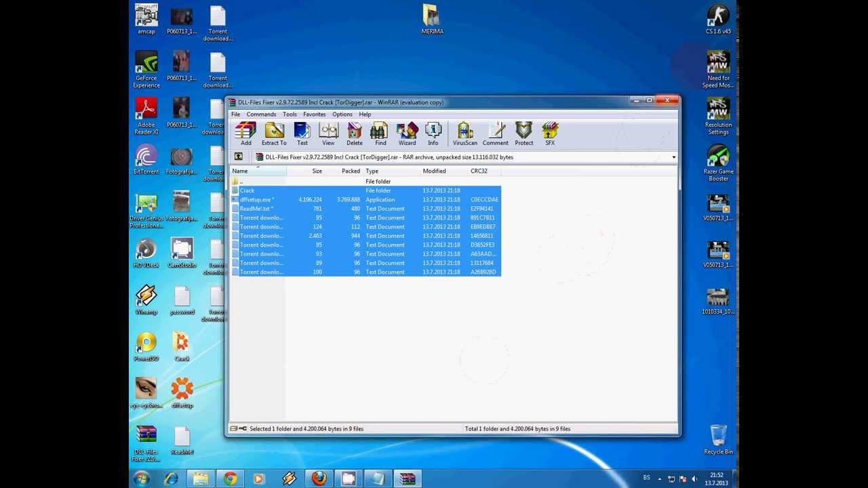Open the Commands menu

261,115
